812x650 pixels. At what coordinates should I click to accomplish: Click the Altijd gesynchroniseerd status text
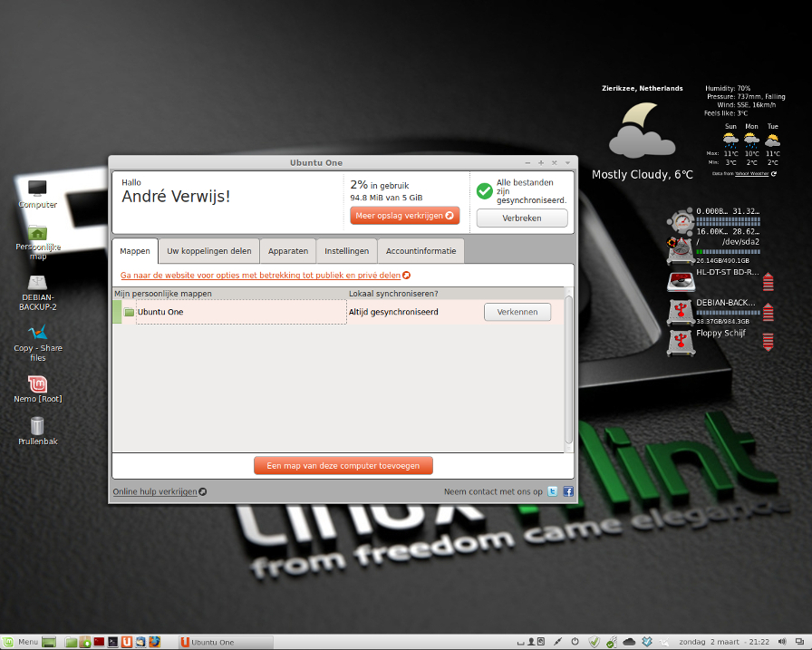tap(393, 312)
